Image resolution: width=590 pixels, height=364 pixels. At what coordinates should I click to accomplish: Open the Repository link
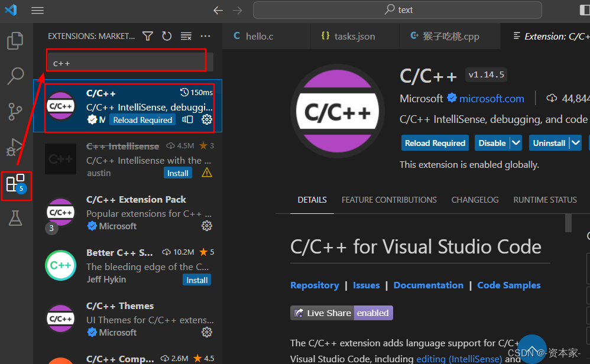[315, 285]
